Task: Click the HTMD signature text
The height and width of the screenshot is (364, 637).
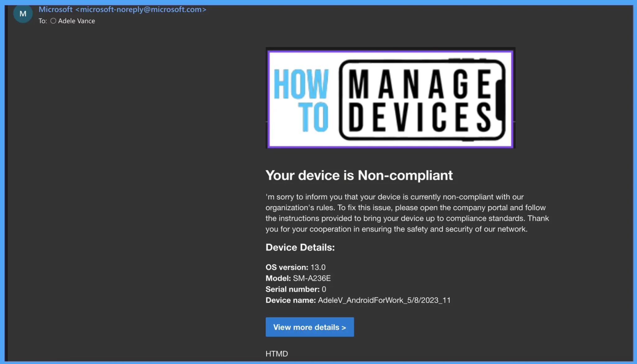Action: 277,354
